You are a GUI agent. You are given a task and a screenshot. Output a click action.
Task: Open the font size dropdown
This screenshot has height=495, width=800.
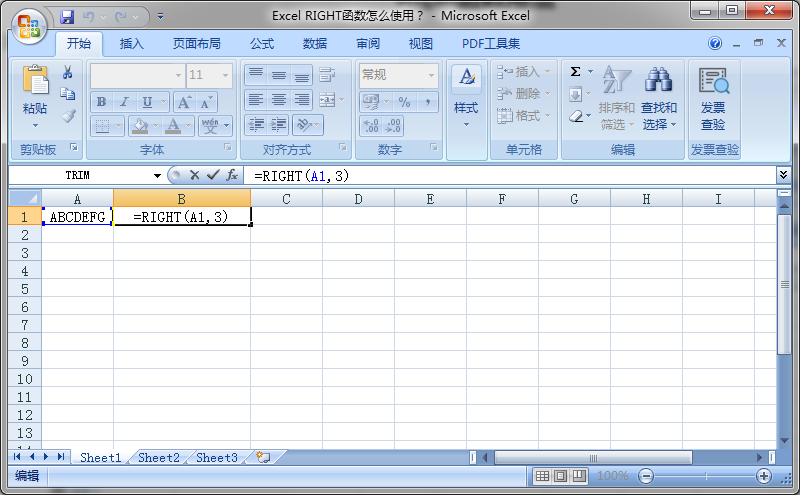pyautogui.click(x=225, y=75)
